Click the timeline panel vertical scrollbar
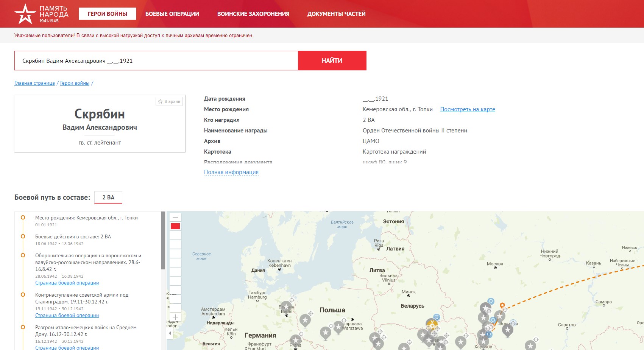Image resolution: width=644 pixels, height=350 pixels. click(163, 240)
